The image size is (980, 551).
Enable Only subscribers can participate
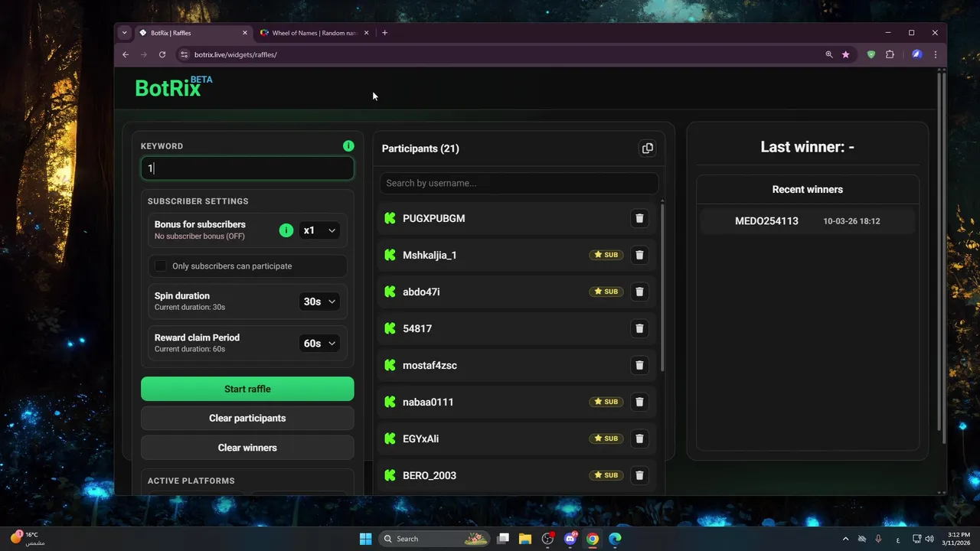160,266
